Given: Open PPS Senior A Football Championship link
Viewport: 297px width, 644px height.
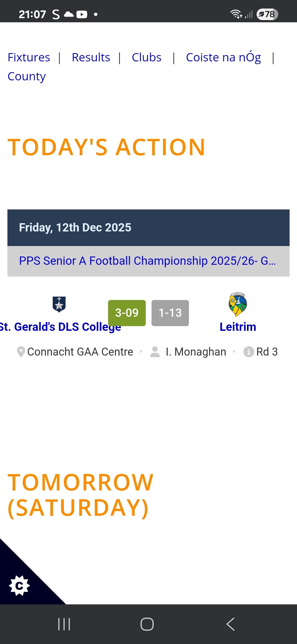Looking at the screenshot, I should 147,261.
